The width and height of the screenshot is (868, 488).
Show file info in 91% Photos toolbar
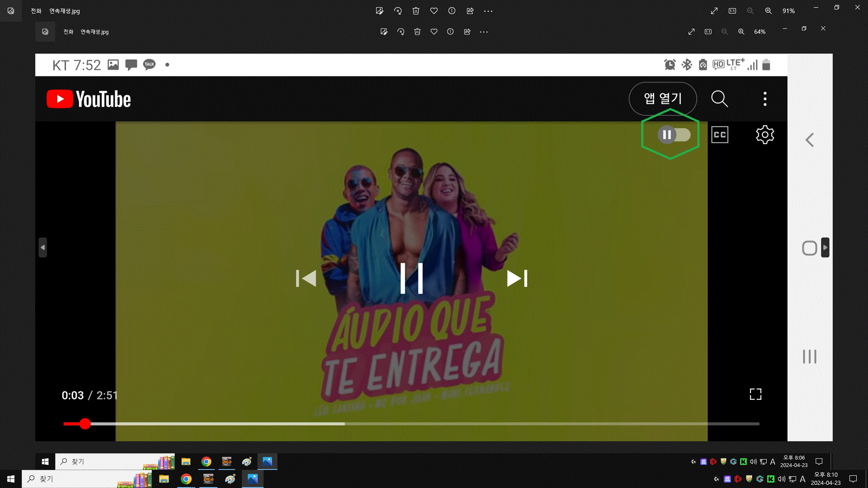452,11
